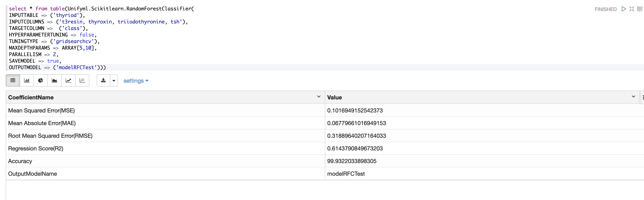This screenshot has height=200, width=644.
Task: Open CoefficientName column menu chevron
Action: [319, 97]
